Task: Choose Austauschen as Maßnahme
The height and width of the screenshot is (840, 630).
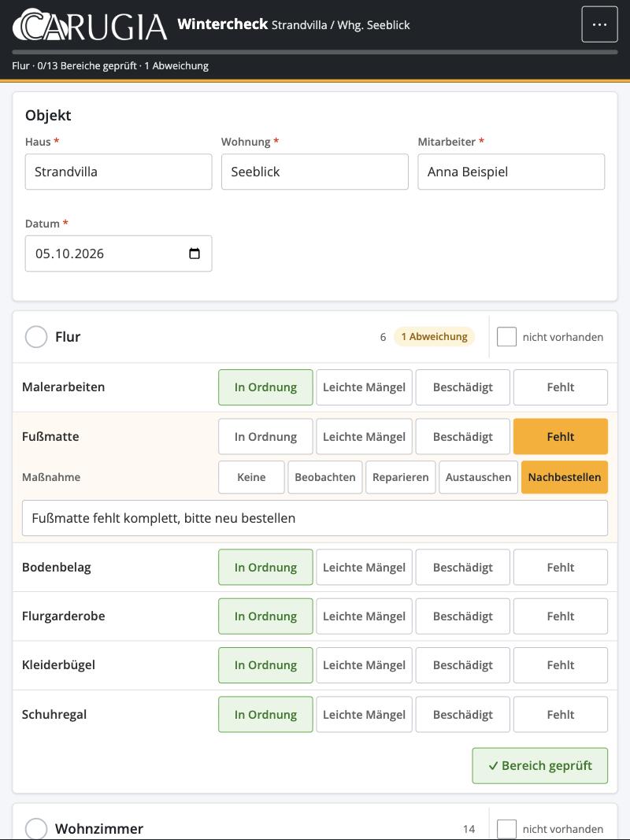Action: pos(478,477)
